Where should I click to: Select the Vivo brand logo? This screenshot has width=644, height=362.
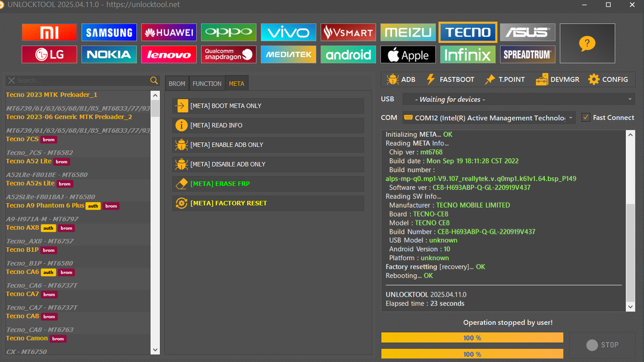(x=289, y=33)
